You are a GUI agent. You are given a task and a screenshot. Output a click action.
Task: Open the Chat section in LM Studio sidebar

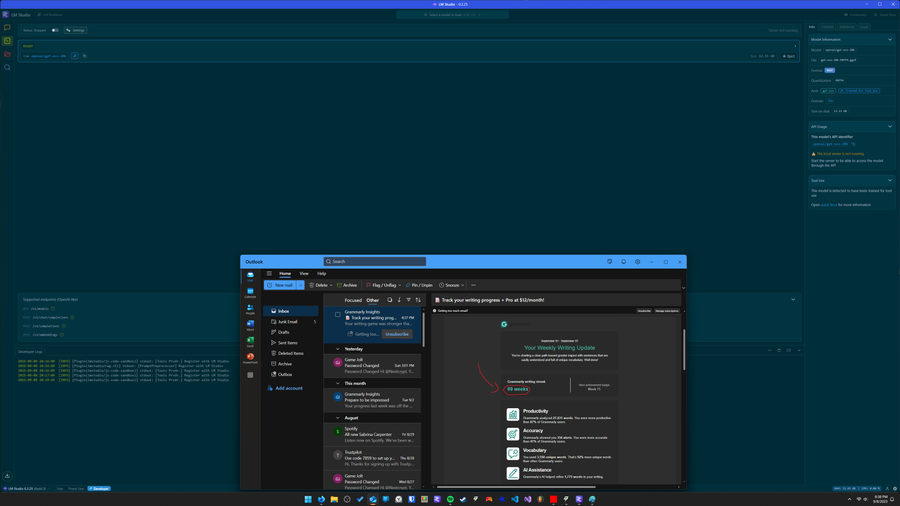pos(7,28)
